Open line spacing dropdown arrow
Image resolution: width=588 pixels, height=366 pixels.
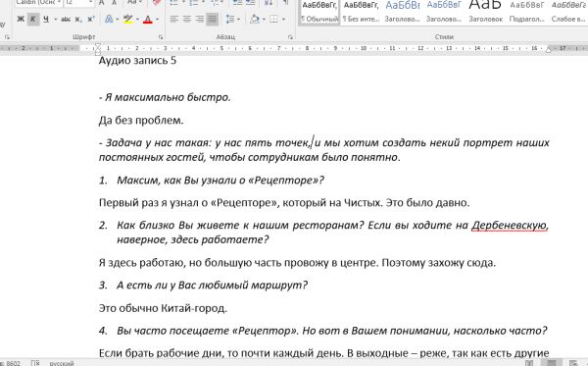click(x=238, y=19)
